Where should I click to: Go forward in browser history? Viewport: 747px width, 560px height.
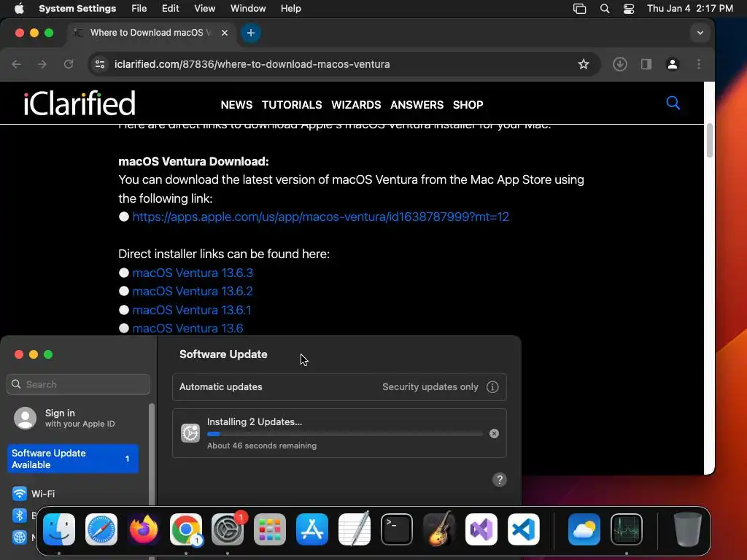42,64
